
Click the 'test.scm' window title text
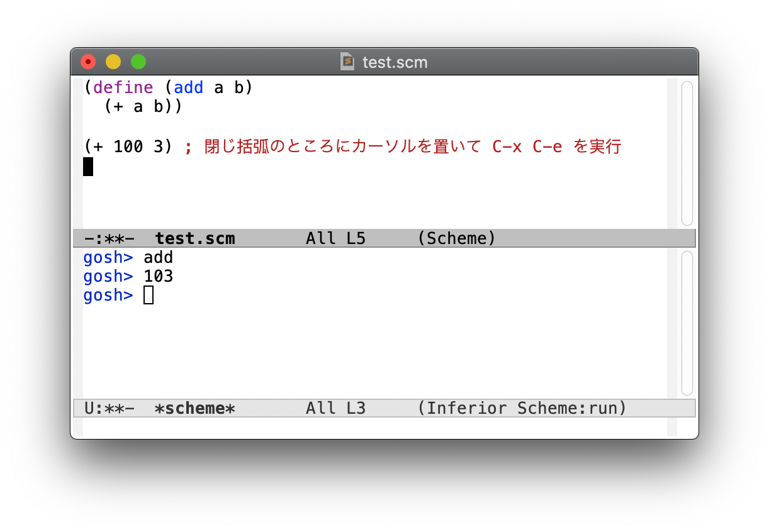[395, 62]
